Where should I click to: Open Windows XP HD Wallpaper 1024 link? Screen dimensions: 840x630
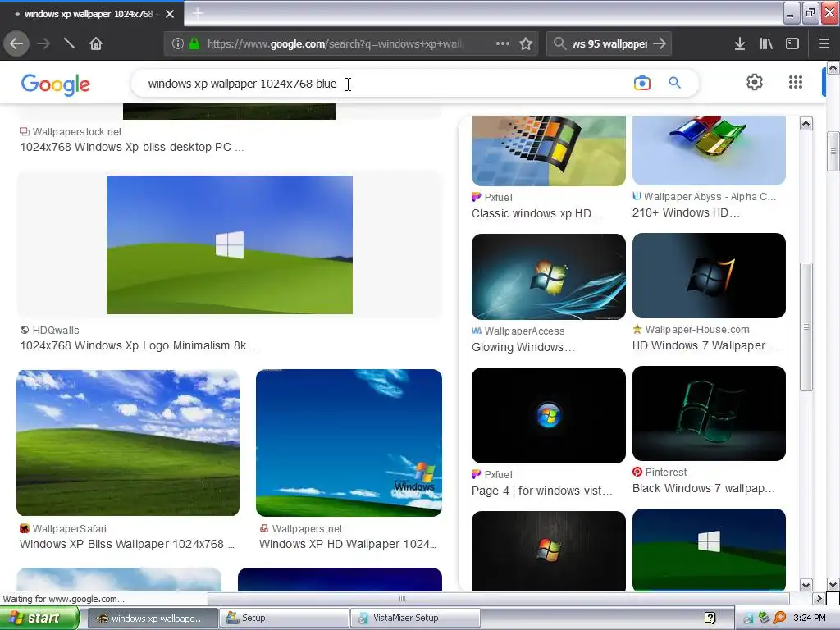(348, 544)
